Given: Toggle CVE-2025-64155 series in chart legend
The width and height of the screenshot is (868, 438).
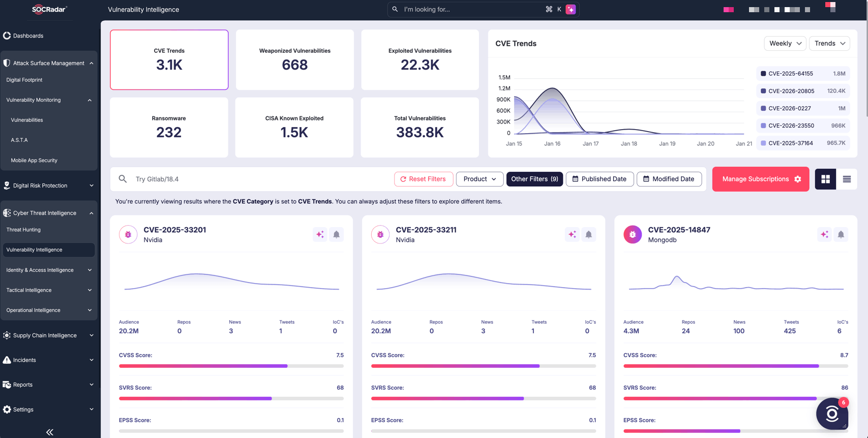Looking at the screenshot, I should (802, 74).
